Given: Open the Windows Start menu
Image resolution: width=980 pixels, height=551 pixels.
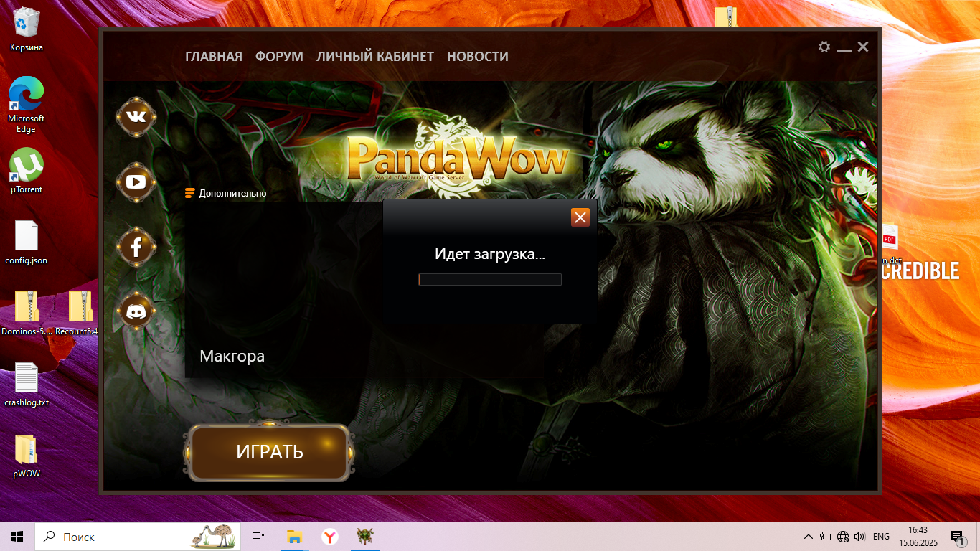Looking at the screenshot, I should (17, 536).
